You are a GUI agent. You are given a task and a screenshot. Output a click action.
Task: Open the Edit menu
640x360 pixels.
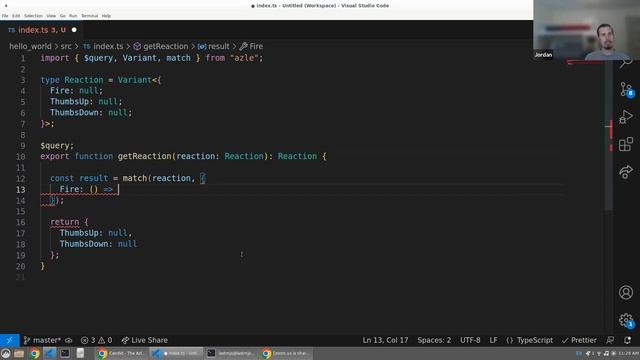click(x=16, y=16)
